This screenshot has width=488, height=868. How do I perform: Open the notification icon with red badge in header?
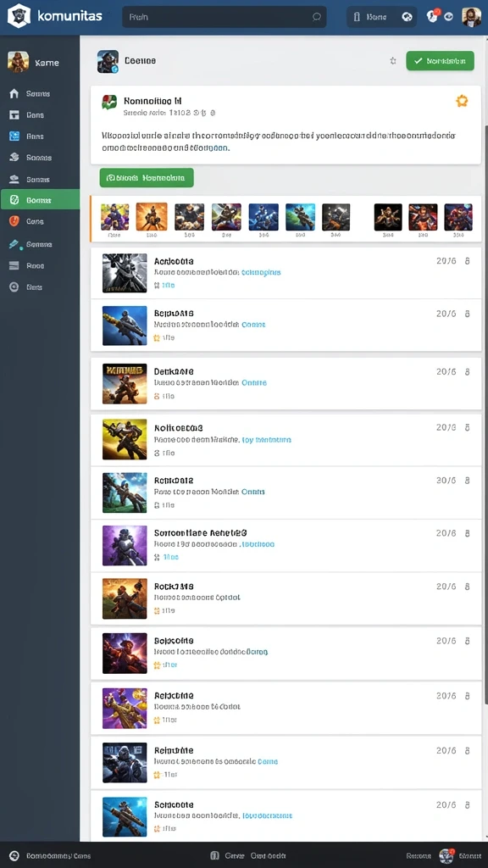click(433, 16)
